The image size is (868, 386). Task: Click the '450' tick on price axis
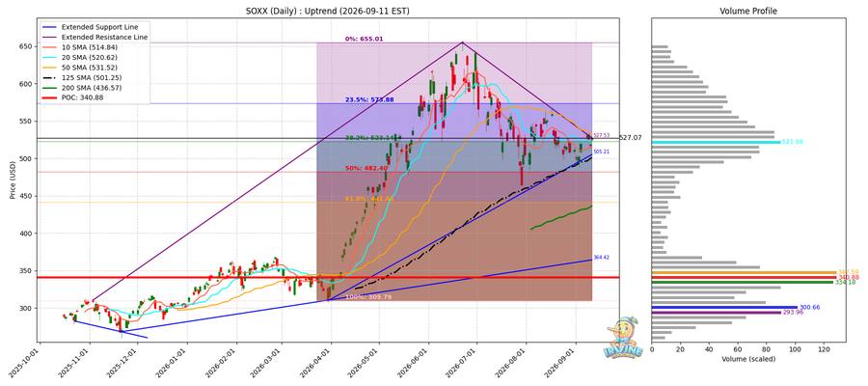[27, 196]
